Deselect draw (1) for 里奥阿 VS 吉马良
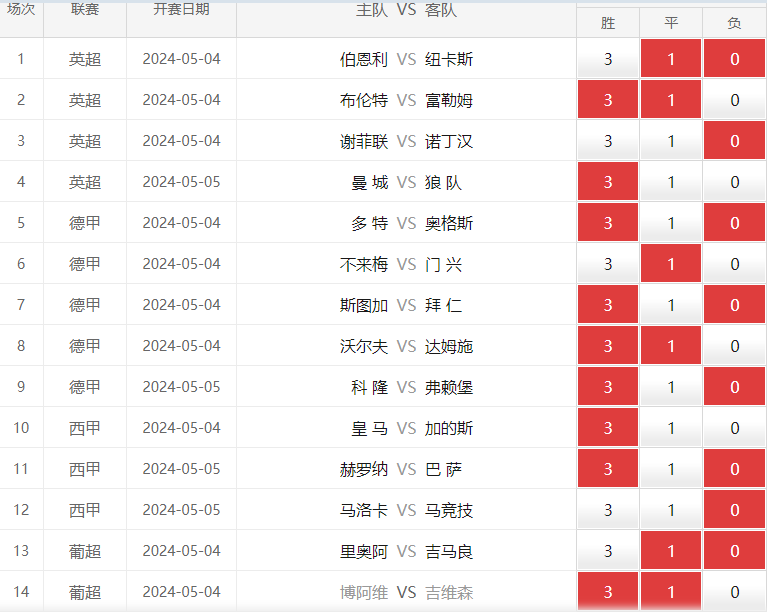The height and width of the screenshot is (612, 767). 671,551
